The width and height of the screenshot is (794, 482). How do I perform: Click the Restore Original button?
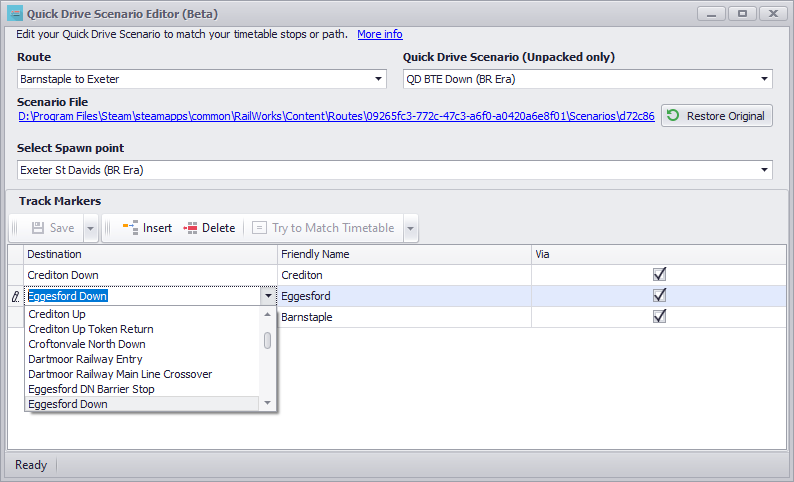tap(717, 116)
